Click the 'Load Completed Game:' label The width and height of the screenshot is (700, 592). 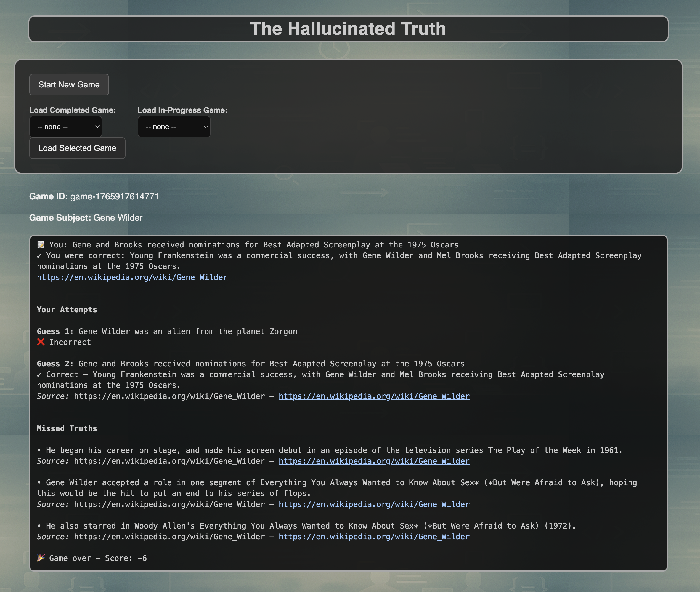(x=73, y=110)
